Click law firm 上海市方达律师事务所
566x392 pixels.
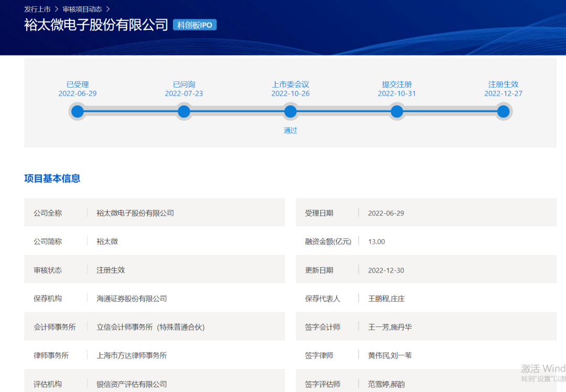(x=132, y=355)
